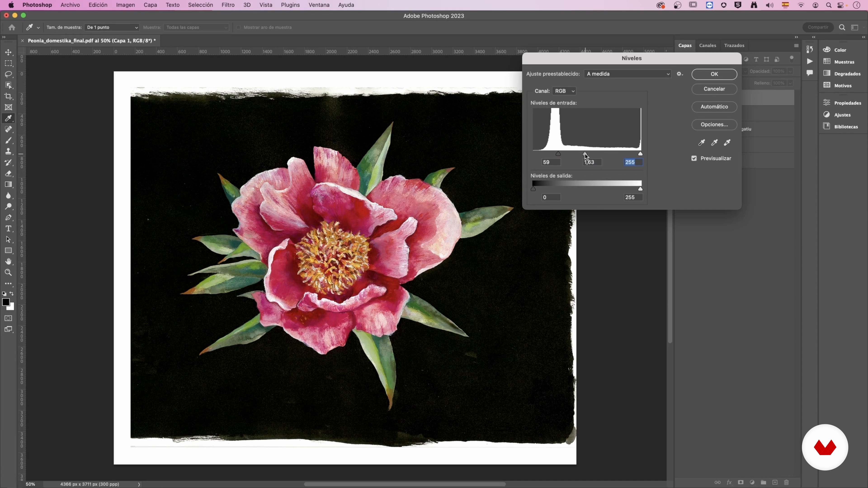
Task: Open the workspace switcher dropdown
Action: pos(855,27)
